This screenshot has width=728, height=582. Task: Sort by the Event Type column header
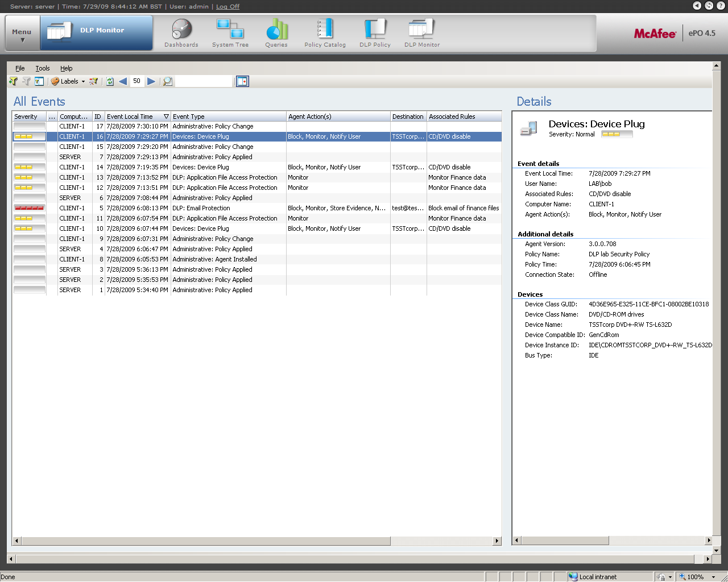click(x=228, y=117)
